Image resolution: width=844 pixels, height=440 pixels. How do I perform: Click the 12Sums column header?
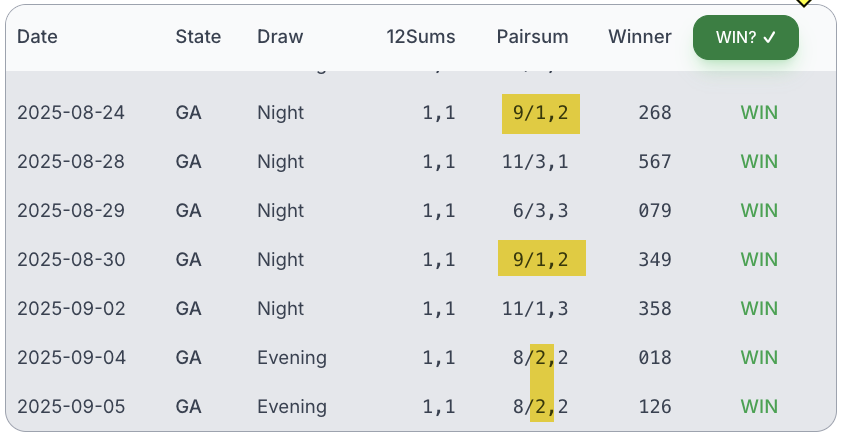click(420, 37)
